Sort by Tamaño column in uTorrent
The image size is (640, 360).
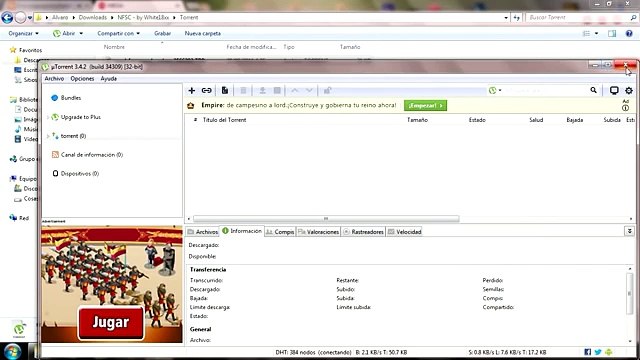417,120
